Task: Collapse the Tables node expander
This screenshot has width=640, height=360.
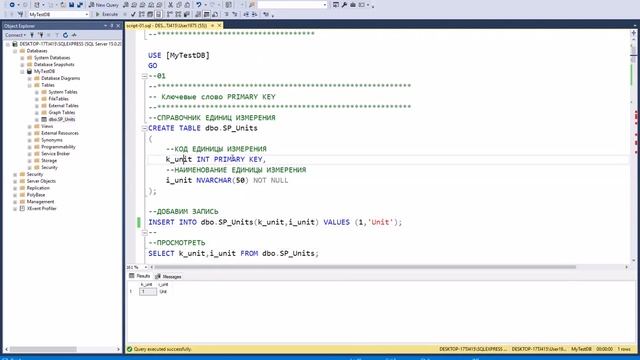Action: [30, 85]
